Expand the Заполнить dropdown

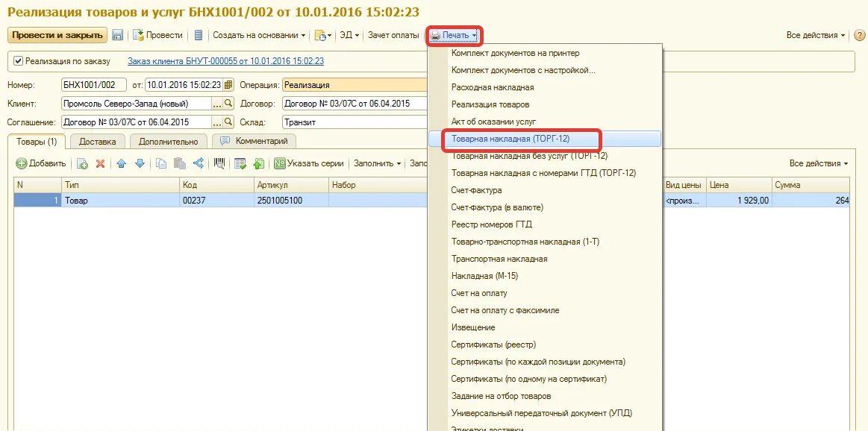point(376,163)
